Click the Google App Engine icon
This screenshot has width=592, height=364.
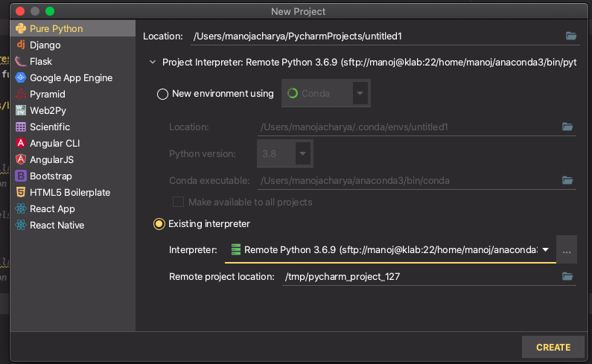coord(21,77)
